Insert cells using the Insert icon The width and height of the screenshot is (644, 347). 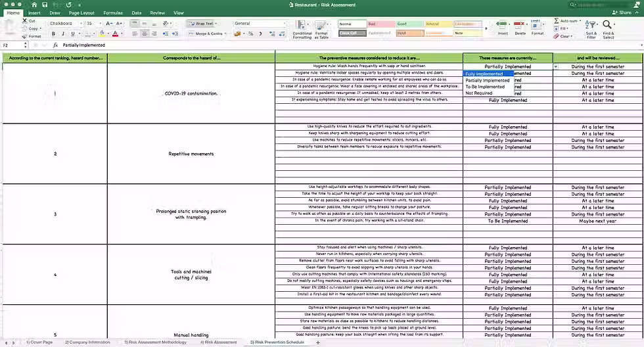pyautogui.click(x=502, y=28)
